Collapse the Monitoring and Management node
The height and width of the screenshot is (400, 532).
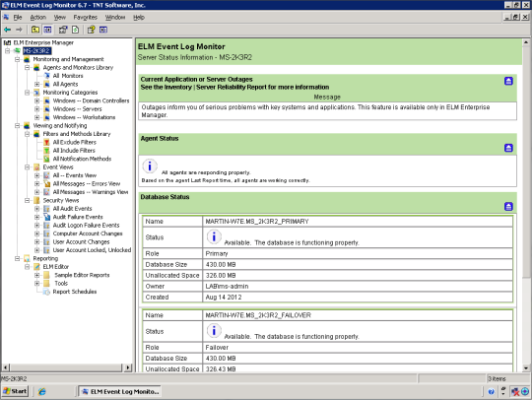[x=18, y=59]
